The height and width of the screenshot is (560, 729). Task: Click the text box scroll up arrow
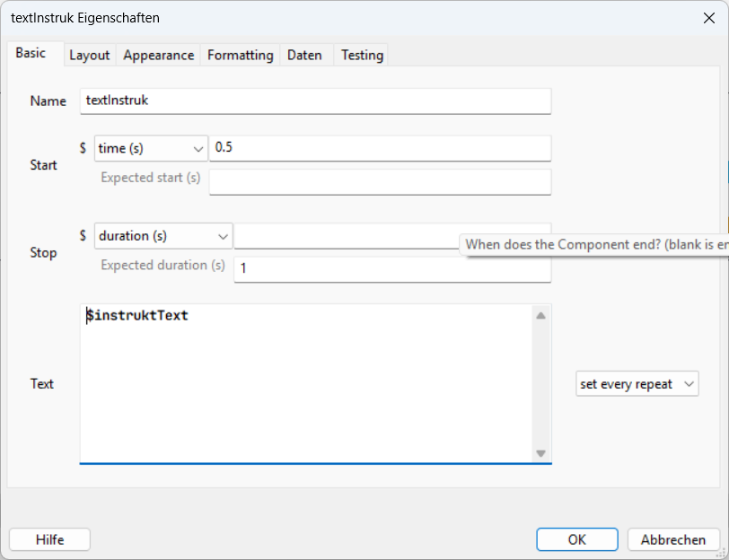540,315
